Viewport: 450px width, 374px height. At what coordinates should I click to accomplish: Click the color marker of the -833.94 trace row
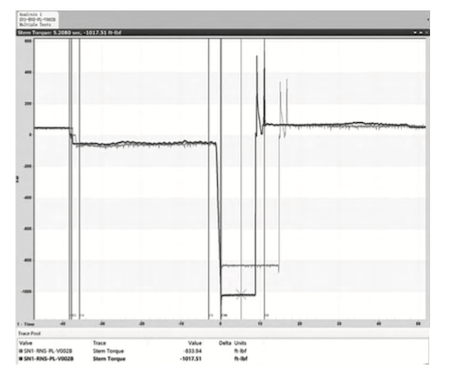21,351
